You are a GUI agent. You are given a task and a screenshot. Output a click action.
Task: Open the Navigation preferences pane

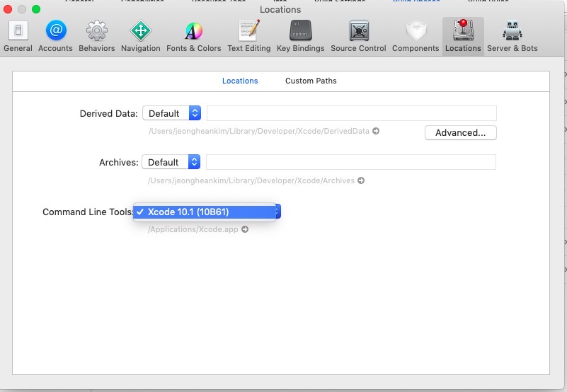coord(140,36)
